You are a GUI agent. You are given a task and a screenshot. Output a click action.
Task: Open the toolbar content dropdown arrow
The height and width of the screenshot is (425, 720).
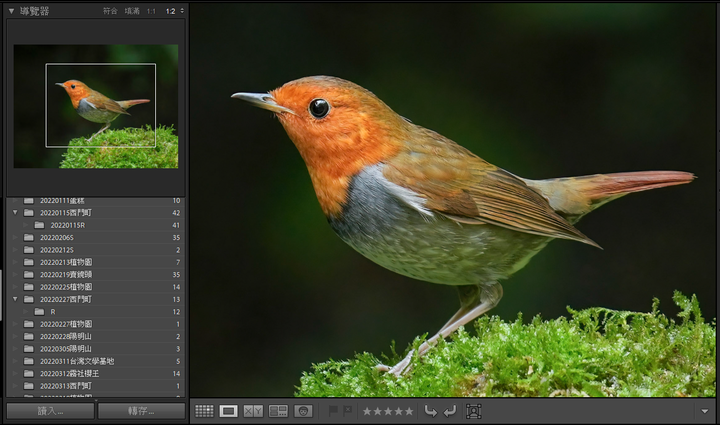click(705, 411)
